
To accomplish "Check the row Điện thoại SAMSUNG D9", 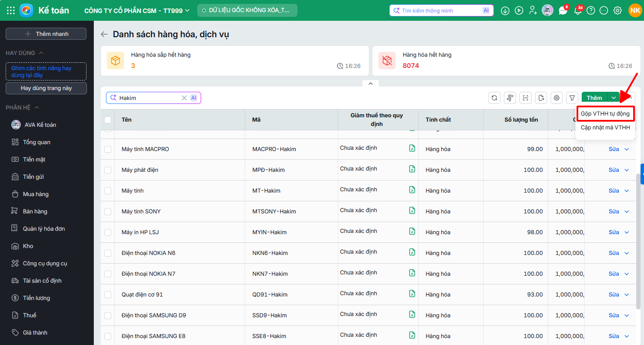I will 108,316.
